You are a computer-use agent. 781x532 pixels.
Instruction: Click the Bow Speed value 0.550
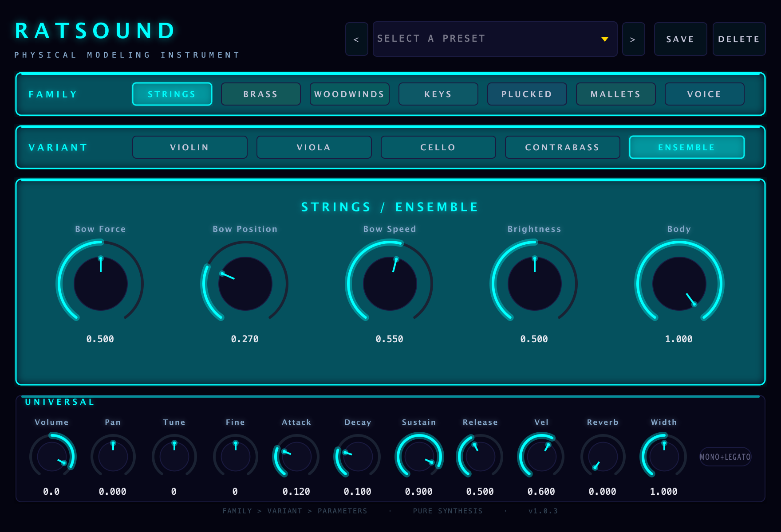(390, 339)
